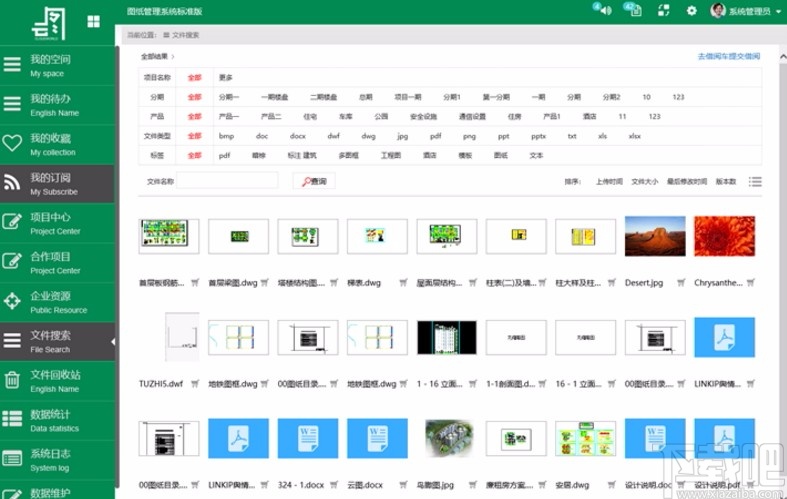787x499 pixels.
Task: Add TUZHI5.dwf to borrow cart
Action: [x=195, y=384]
